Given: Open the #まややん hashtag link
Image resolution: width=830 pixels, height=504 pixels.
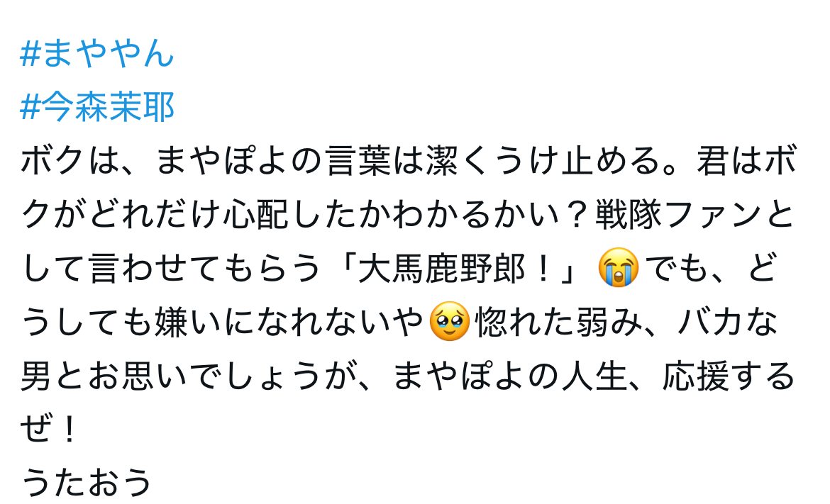Looking at the screenshot, I should [97, 53].
